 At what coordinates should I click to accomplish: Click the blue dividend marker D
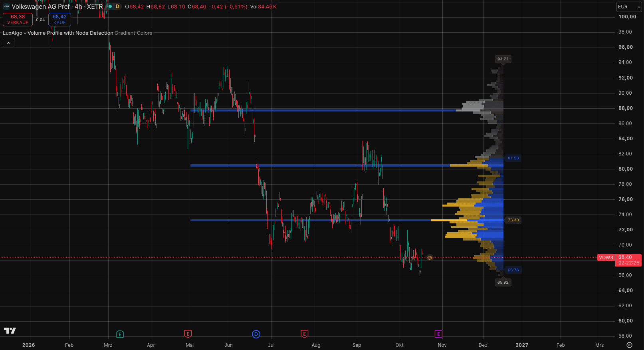pyautogui.click(x=256, y=334)
